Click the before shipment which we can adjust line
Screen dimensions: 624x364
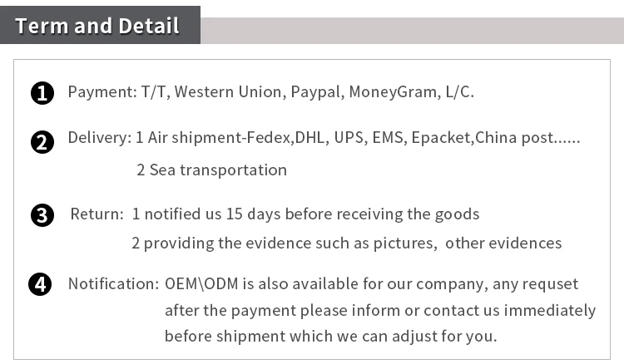coord(331,337)
